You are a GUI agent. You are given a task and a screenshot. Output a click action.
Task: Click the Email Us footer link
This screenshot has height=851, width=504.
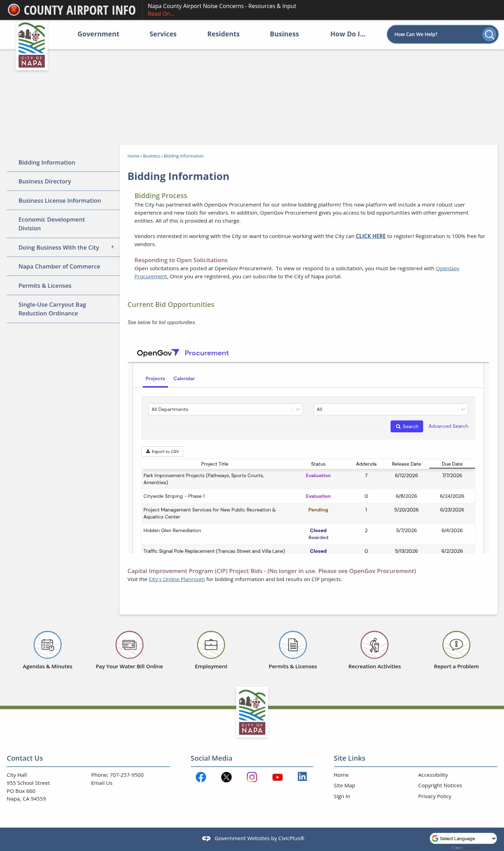[102, 783]
